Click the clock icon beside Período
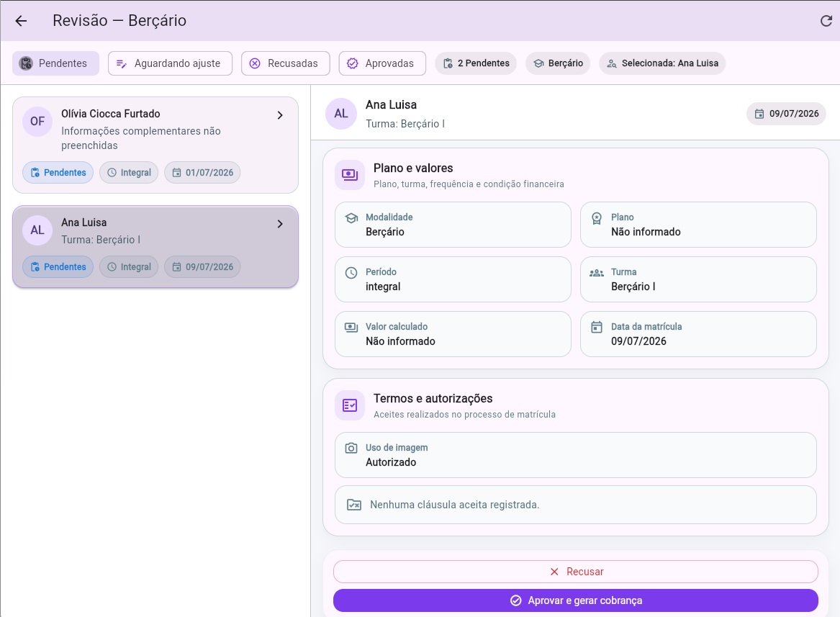The height and width of the screenshot is (617, 840). 351,272
